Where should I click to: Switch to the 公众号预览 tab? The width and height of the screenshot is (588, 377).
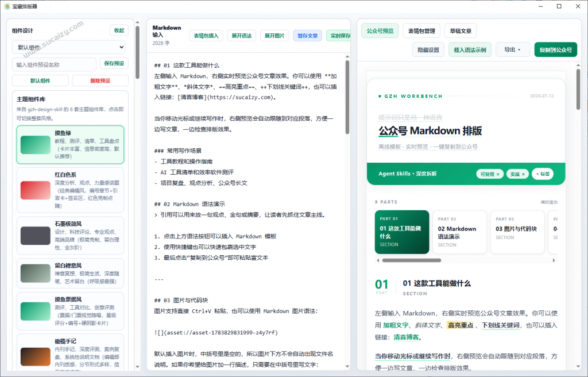click(380, 31)
